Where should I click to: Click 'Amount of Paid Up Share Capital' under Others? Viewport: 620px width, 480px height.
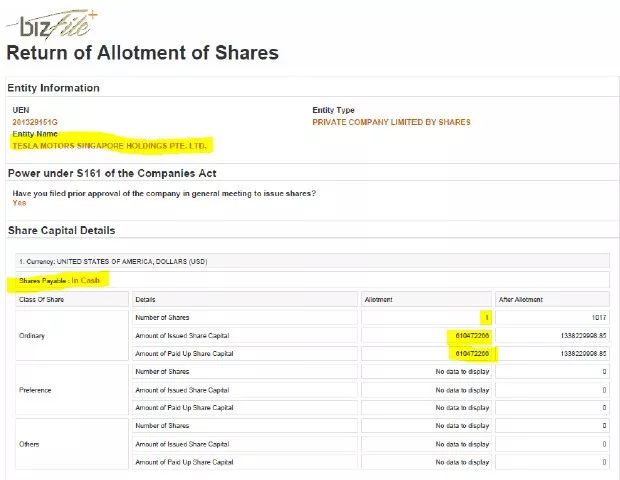tap(184, 462)
